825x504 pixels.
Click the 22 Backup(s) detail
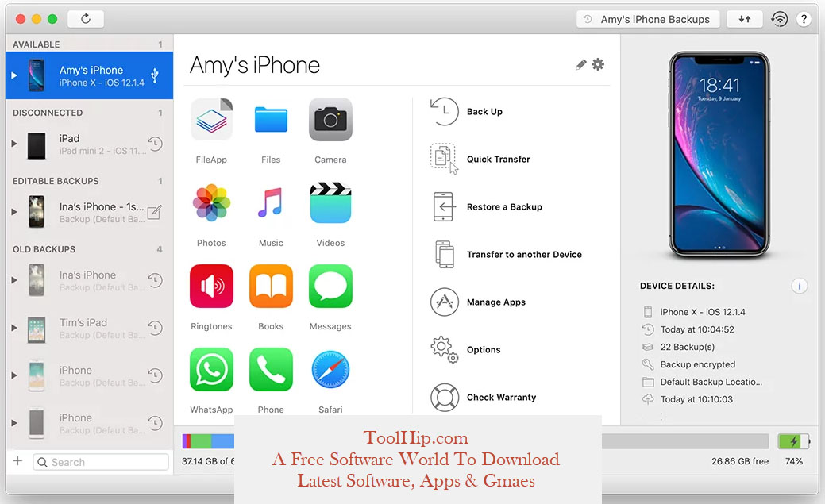687,347
